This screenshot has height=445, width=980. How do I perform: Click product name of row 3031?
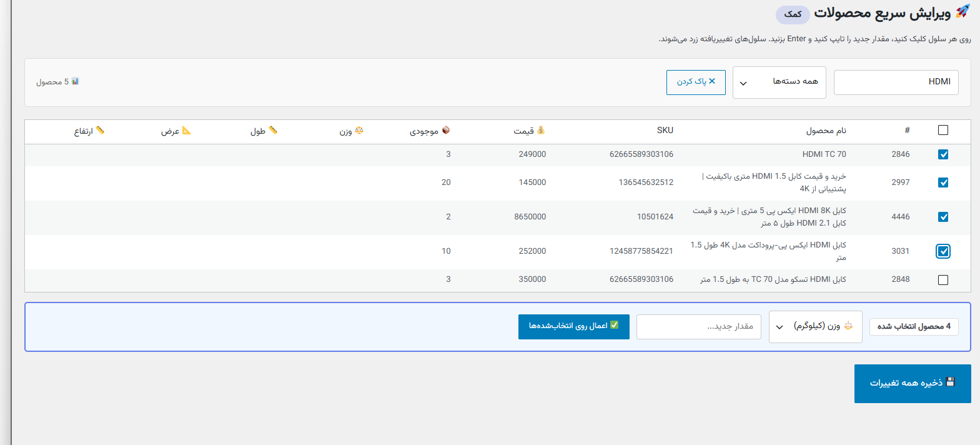coord(769,251)
